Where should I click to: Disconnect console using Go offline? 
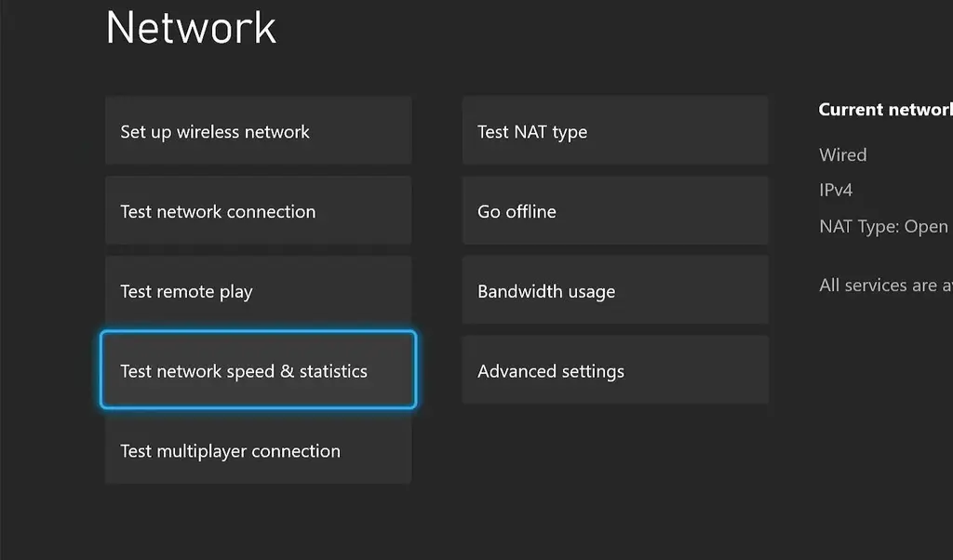(615, 211)
